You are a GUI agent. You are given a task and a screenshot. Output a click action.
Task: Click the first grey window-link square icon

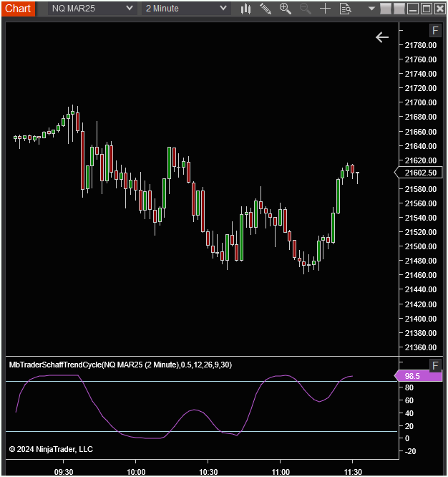coord(386,9)
